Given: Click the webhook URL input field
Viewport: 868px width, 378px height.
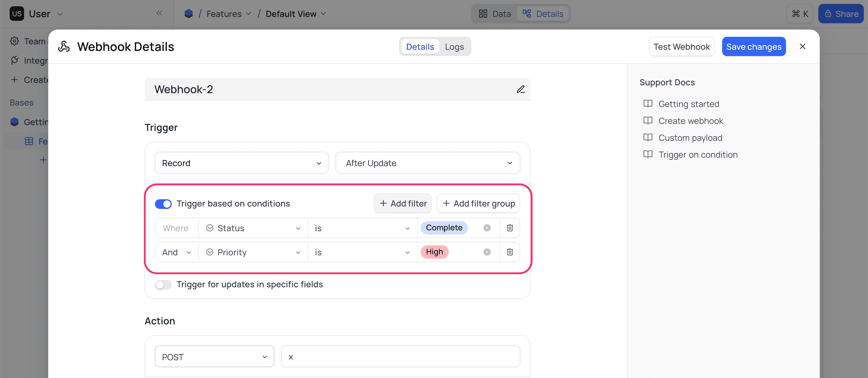Looking at the screenshot, I should pyautogui.click(x=400, y=356).
